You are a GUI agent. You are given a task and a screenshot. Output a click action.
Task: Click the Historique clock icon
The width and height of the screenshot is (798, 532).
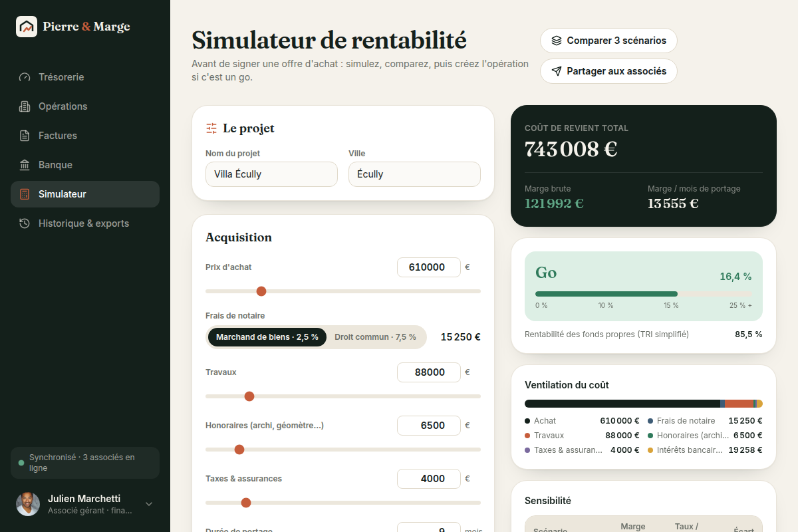coord(25,223)
